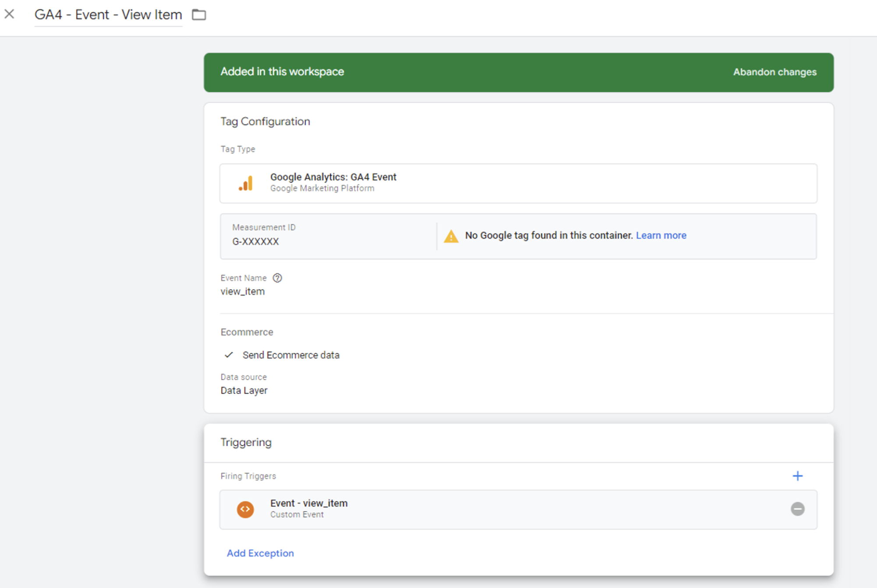
Task: Click the No Google tag found warning text
Action: 549,235
